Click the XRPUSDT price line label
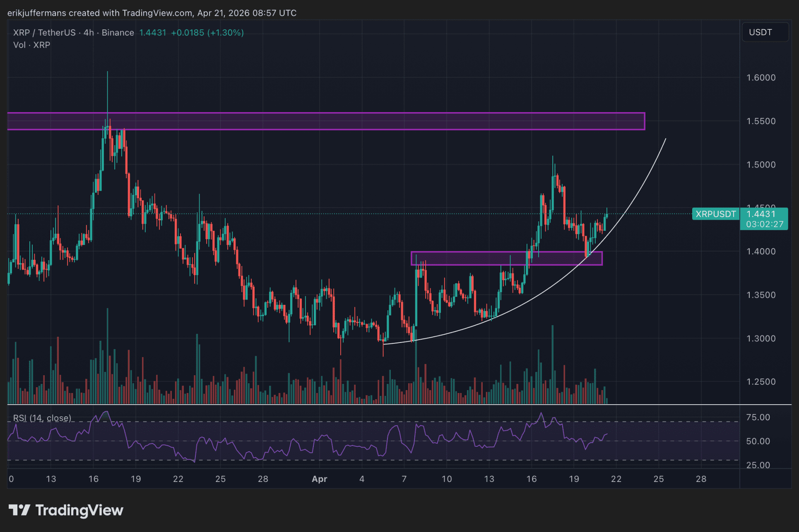Image resolution: width=799 pixels, height=532 pixels. pyautogui.click(x=715, y=214)
